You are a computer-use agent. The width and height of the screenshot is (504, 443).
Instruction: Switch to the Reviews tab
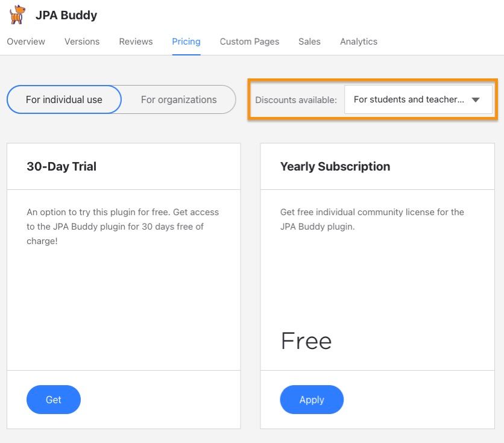(x=136, y=42)
